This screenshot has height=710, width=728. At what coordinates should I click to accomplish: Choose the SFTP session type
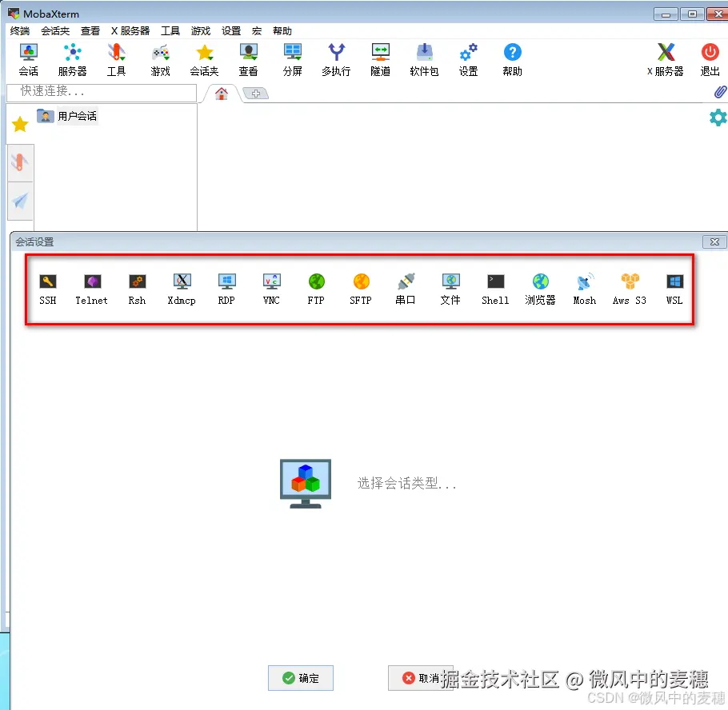pyautogui.click(x=361, y=289)
